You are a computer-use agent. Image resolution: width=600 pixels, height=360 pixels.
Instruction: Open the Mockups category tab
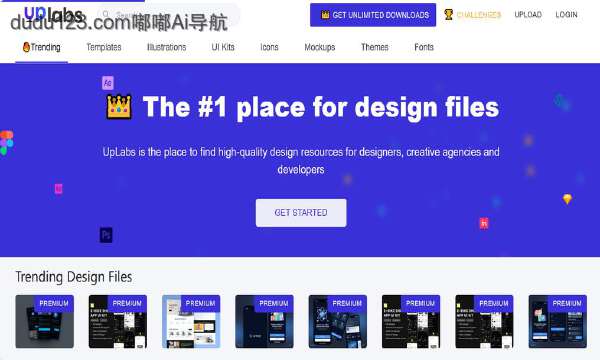[x=320, y=47]
